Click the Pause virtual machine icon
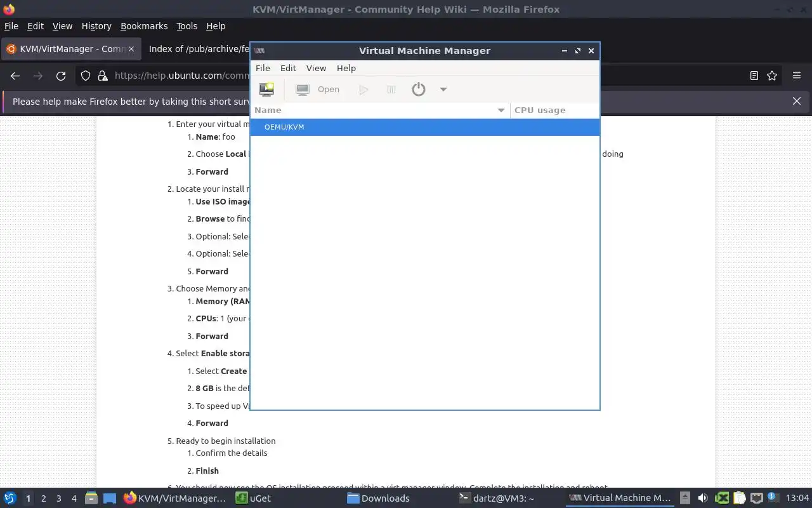 (x=391, y=90)
